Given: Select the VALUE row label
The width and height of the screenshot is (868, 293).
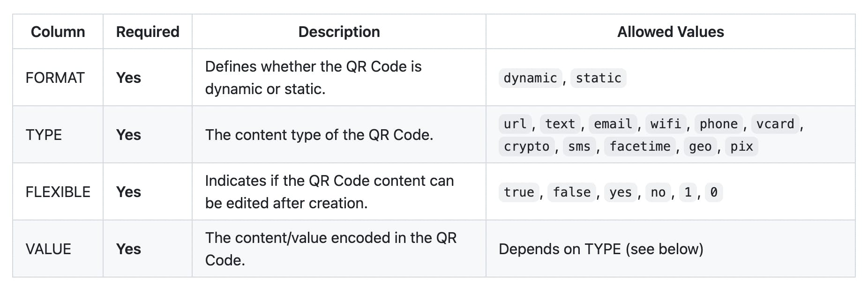Looking at the screenshot, I should (x=48, y=249).
